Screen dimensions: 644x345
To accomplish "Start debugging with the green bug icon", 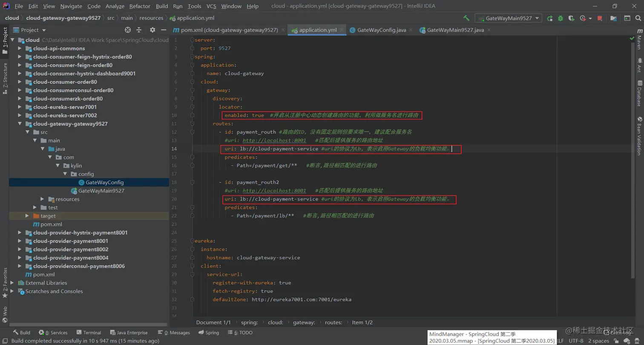I will pyautogui.click(x=561, y=18).
